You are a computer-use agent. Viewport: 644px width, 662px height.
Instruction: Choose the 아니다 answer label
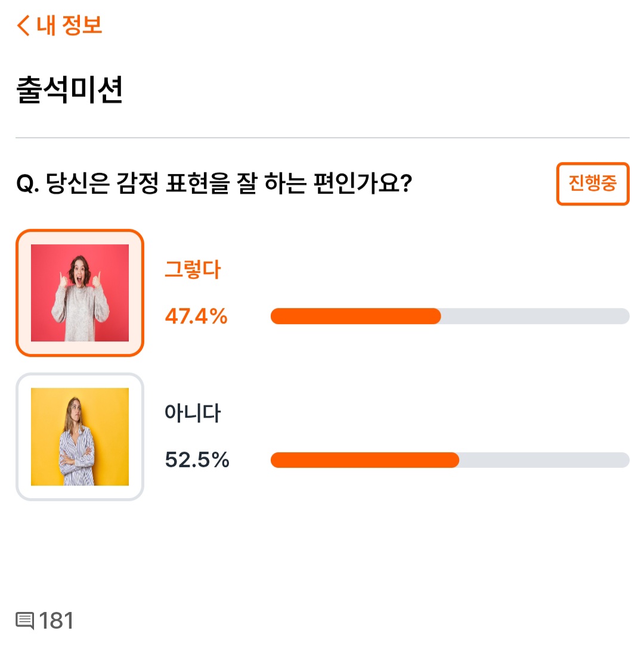[x=193, y=412]
